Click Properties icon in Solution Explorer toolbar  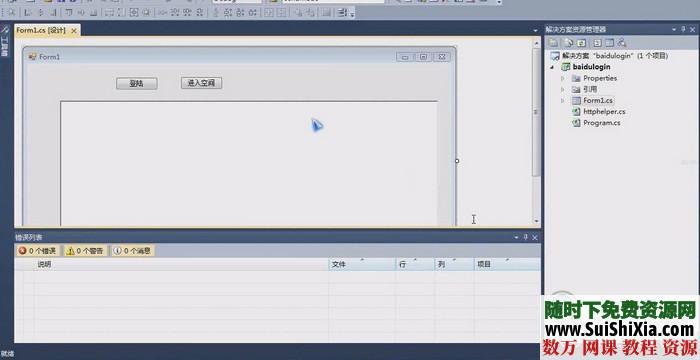point(554,43)
